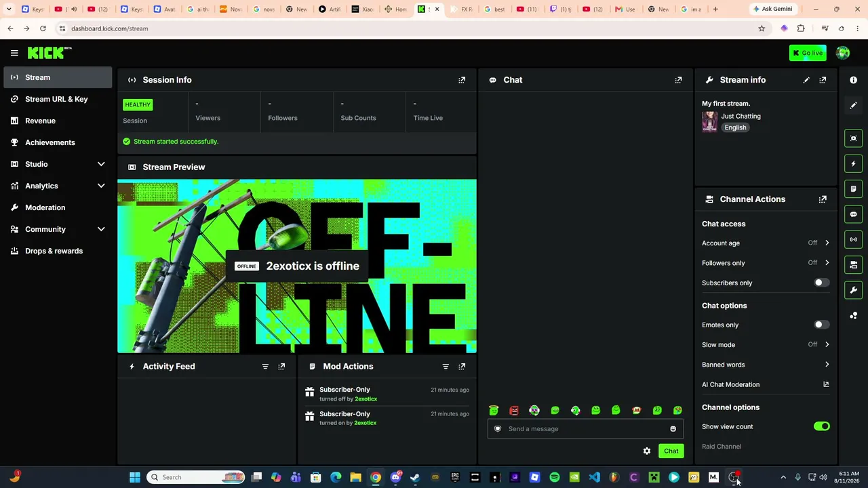This screenshot has height=488, width=868.
Task: Open Followers only options
Action: (766, 263)
